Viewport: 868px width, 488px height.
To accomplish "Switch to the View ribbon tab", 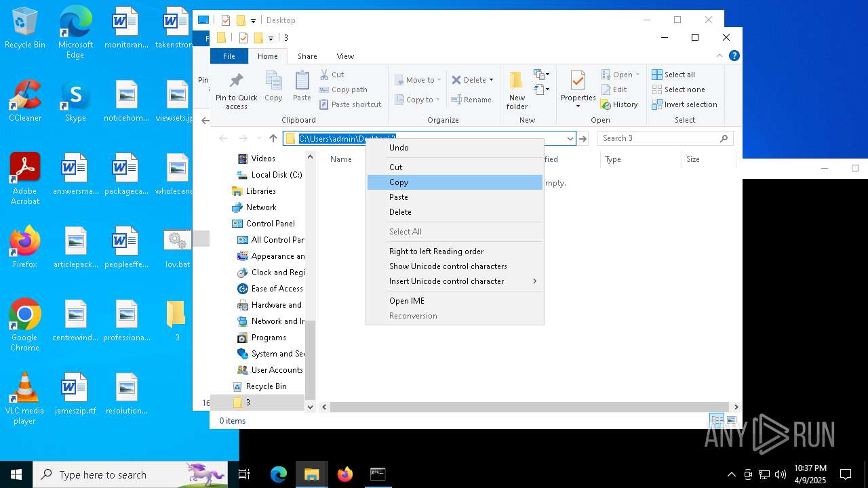I will (345, 56).
